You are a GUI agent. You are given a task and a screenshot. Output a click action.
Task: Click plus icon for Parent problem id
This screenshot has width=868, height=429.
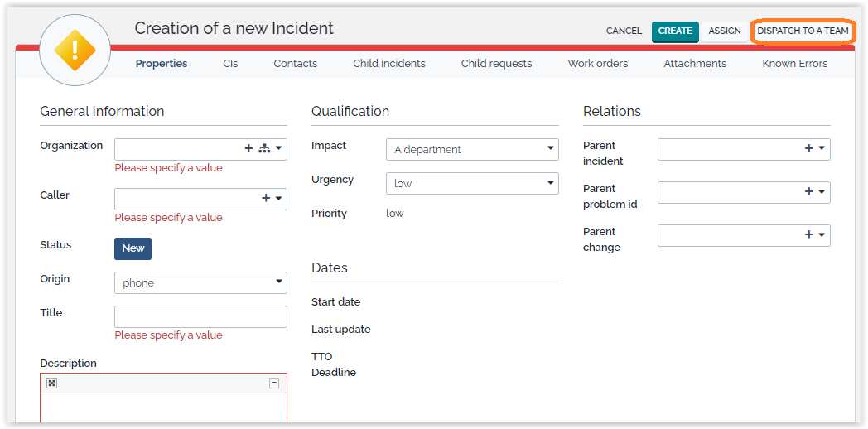pyautogui.click(x=809, y=192)
